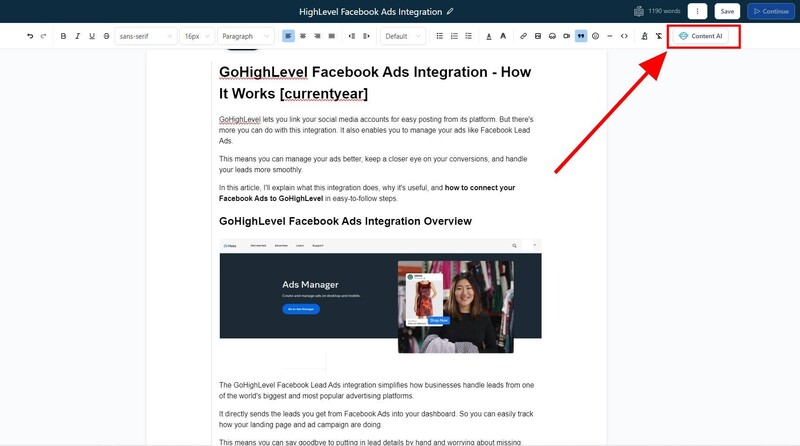Redo the last edit

pos(43,36)
